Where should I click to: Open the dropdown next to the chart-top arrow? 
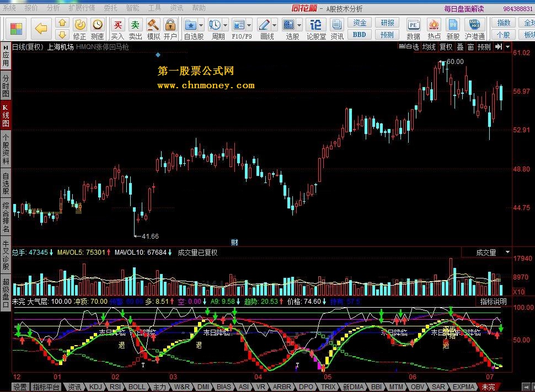[x=508, y=47]
